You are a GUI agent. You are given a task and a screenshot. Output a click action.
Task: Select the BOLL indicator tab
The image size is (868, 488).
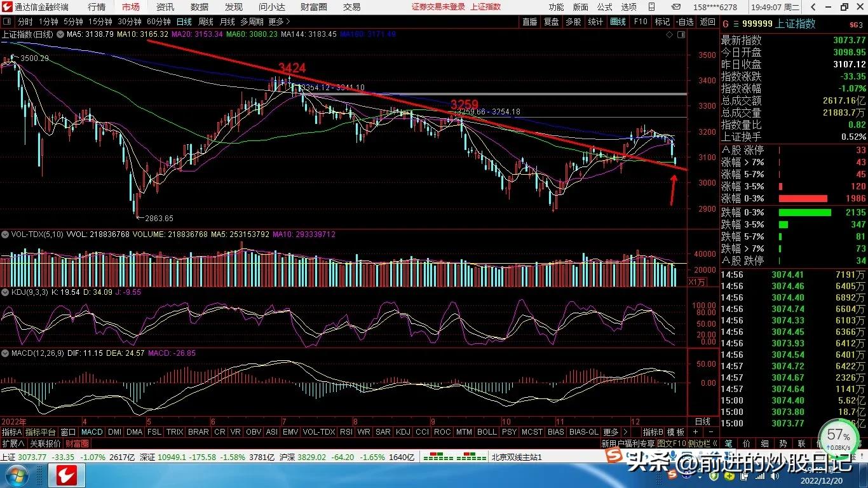pos(487,432)
